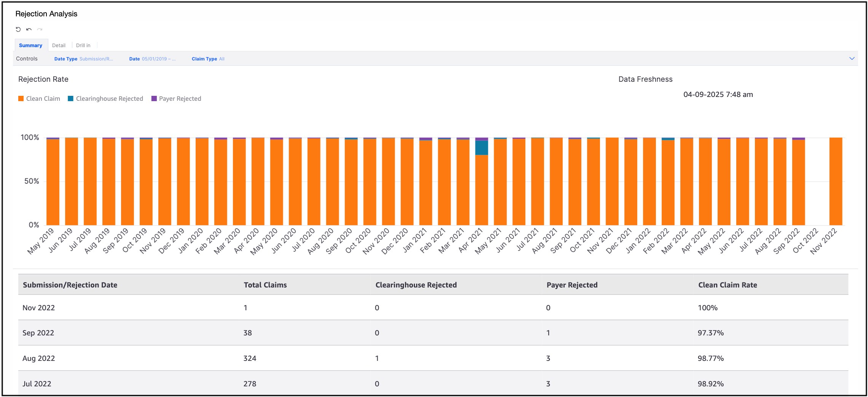
Task: Switch to the Detail tab
Action: tap(59, 45)
